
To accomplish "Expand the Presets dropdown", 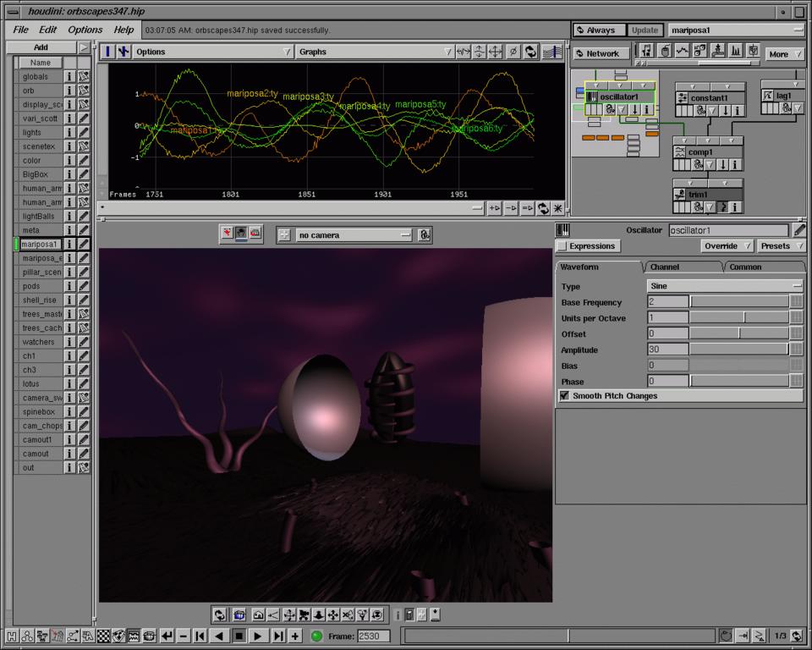I will [780, 246].
